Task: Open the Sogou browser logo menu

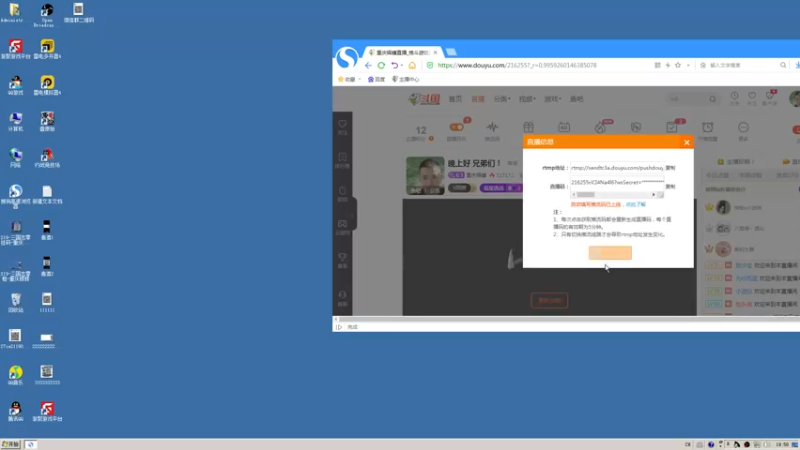Action: click(347, 57)
